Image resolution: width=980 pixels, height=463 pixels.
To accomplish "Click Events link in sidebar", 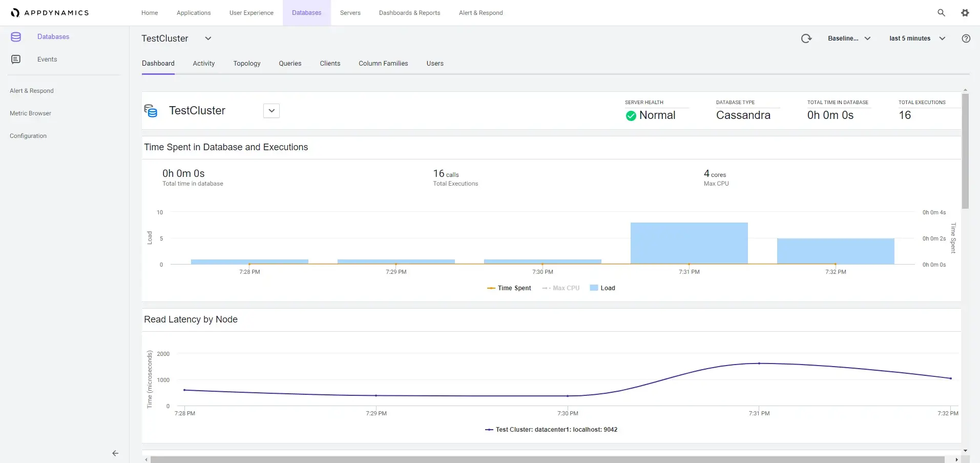I will [x=47, y=59].
